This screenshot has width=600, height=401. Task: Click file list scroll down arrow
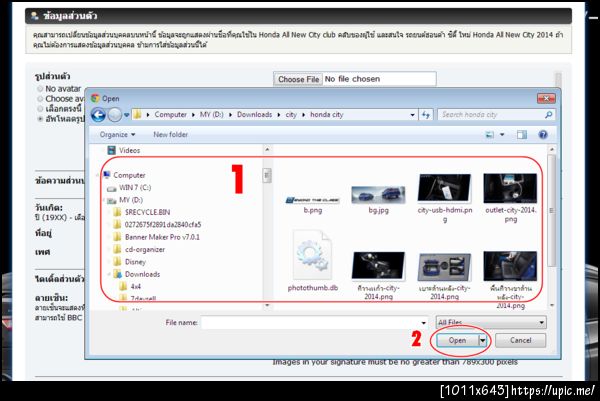click(551, 305)
